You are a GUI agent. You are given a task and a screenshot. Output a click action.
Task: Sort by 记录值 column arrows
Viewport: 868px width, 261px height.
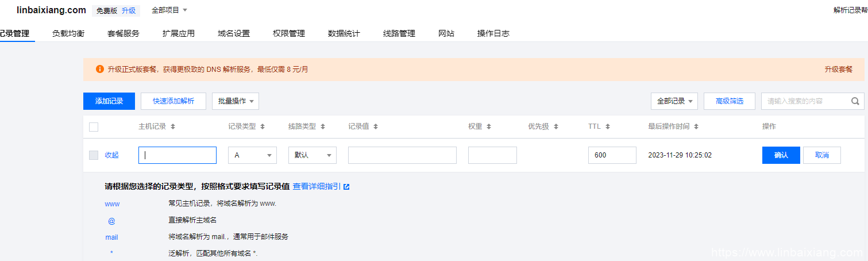click(x=375, y=126)
